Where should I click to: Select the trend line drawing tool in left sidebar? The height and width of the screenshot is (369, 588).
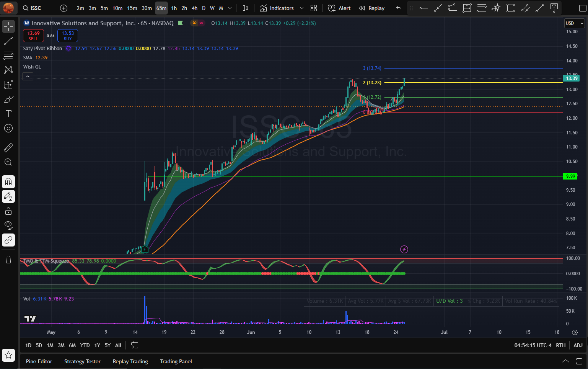pos(8,41)
